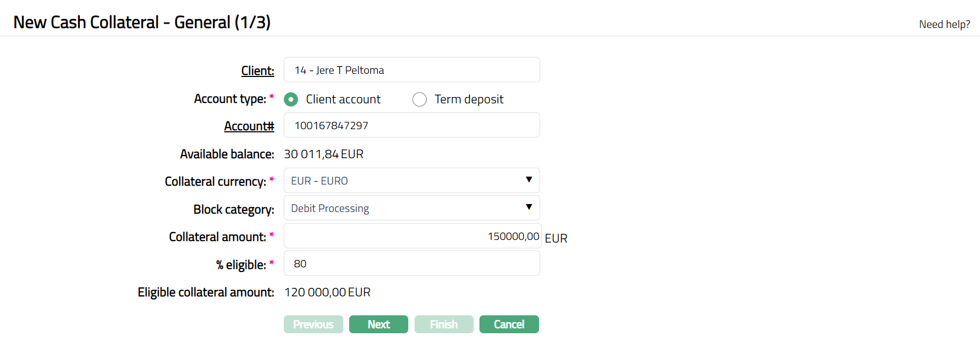Go to the next step with Next

point(378,324)
